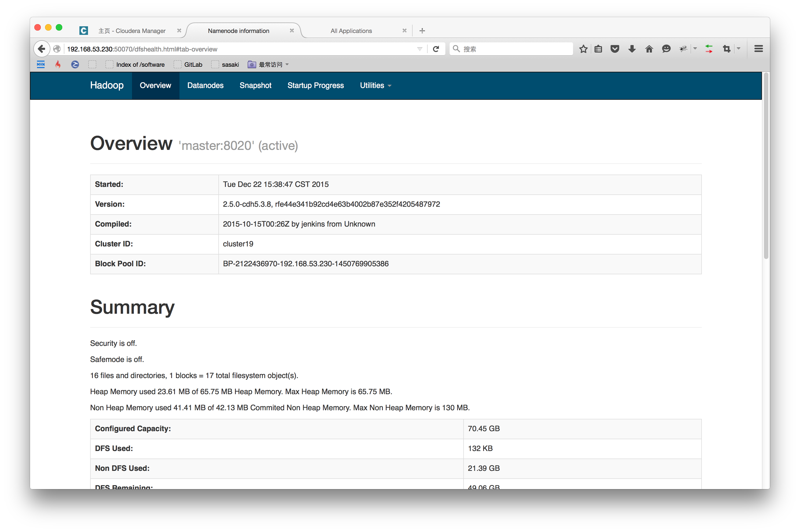Click the MVN bookmark icon

click(41, 64)
